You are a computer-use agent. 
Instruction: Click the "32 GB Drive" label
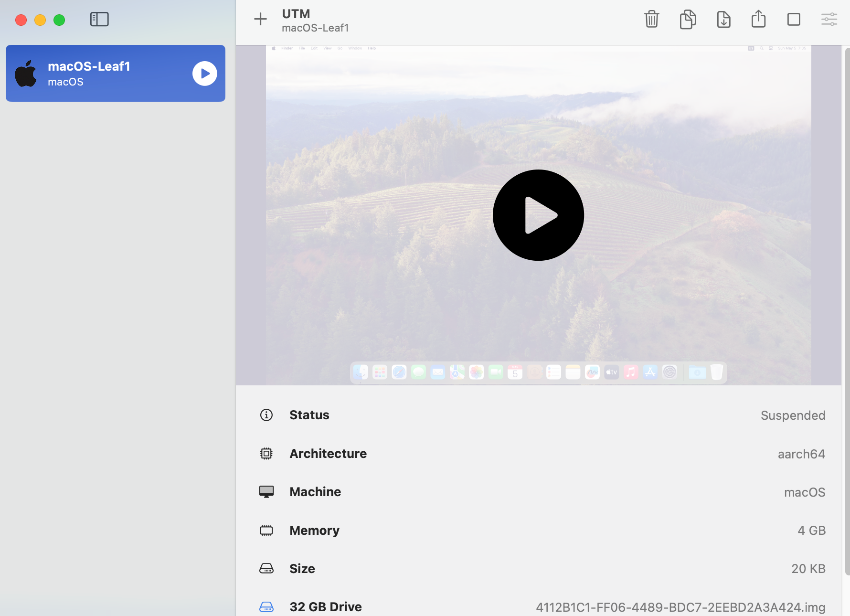pos(326,607)
